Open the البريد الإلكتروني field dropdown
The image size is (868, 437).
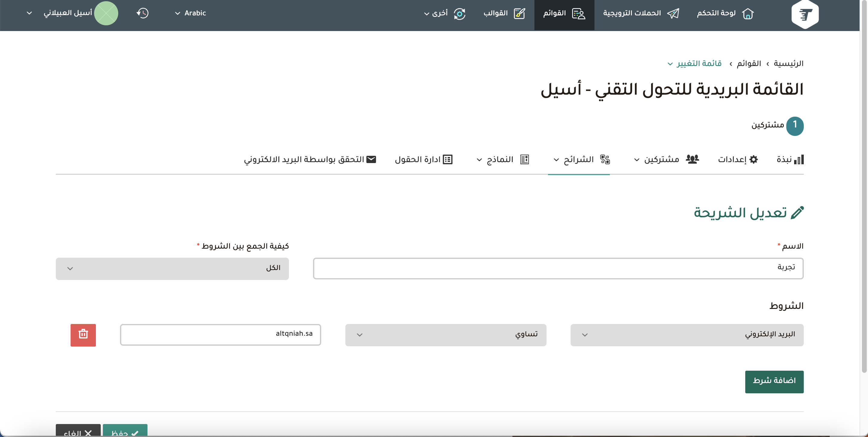coord(687,335)
